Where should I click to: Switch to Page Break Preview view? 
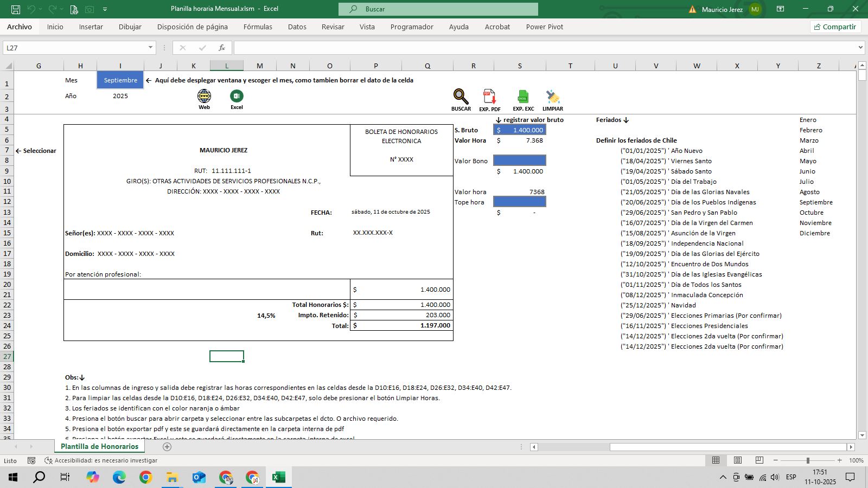point(759,460)
